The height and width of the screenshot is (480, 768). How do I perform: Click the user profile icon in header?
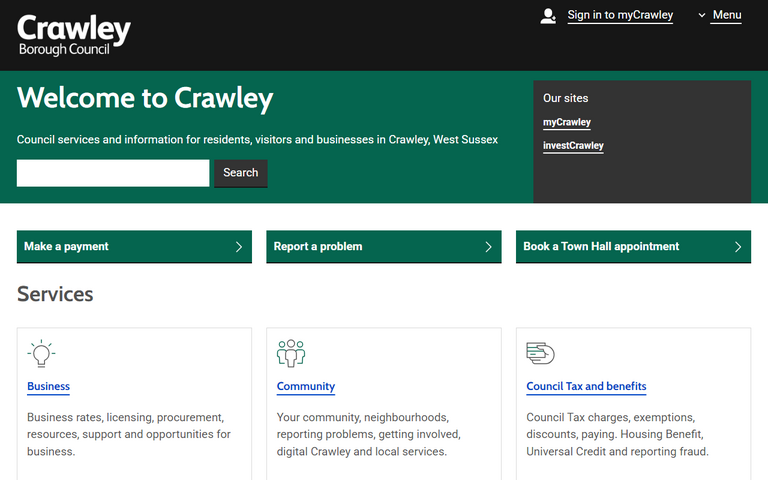coord(548,15)
